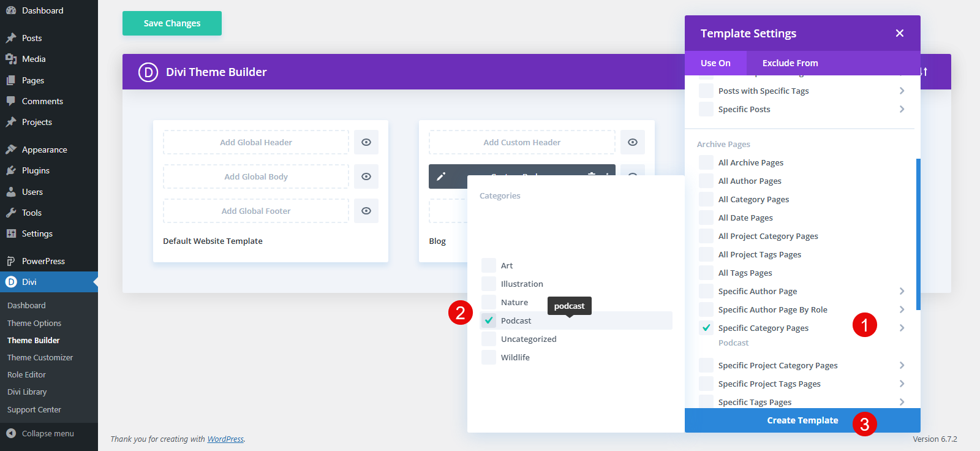This screenshot has height=451, width=980.
Task: Click the Collapse menu arrow icon
Action: click(11, 433)
